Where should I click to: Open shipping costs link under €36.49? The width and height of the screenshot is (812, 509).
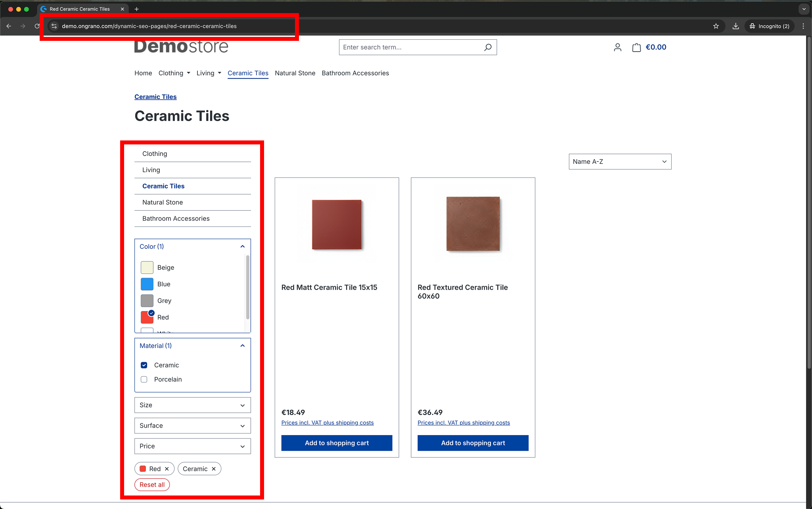[463, 423]
